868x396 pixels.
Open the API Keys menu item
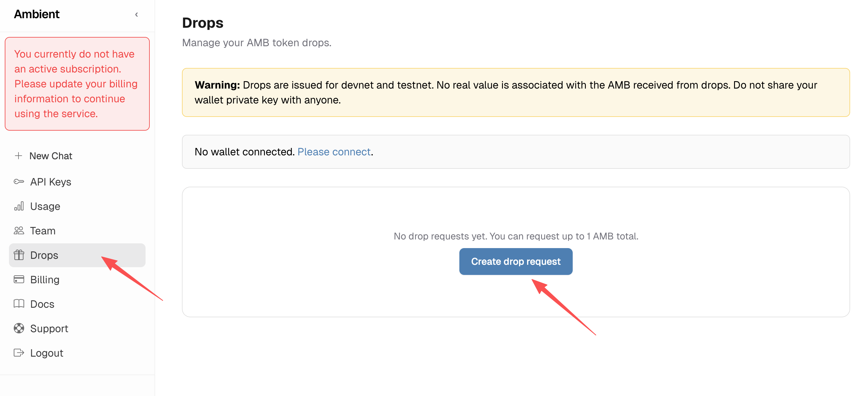coord(50,182)
